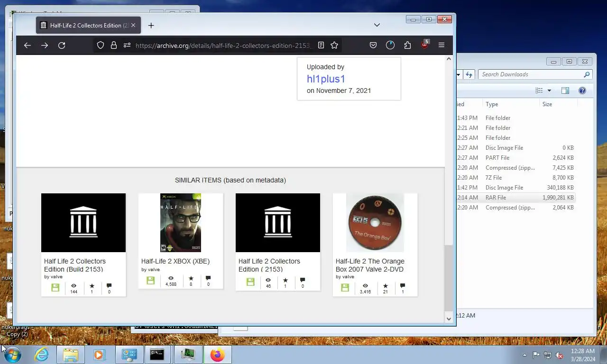
Task: Switch to Command Prompt taskbar icon
Action: [158, 355]
